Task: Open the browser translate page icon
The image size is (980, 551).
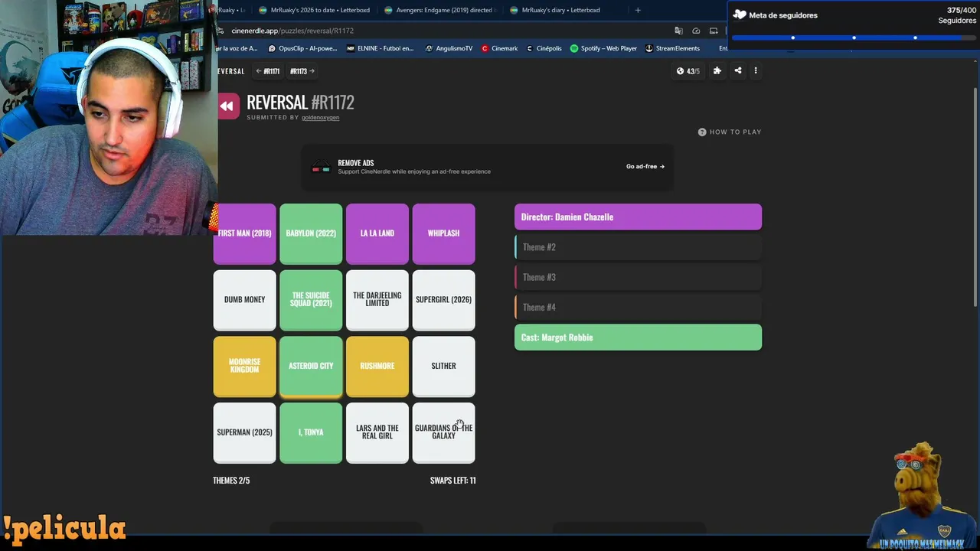Action: click(x=678, y=31)
